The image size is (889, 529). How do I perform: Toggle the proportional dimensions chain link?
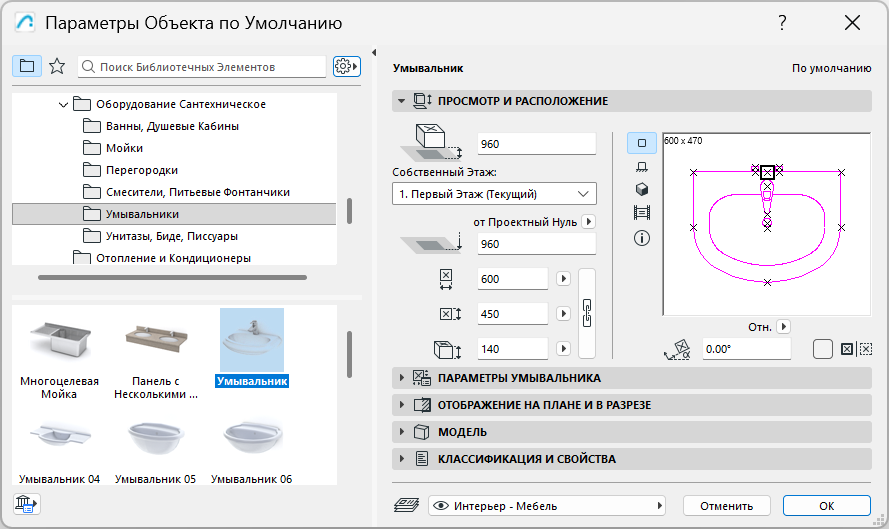click(x=587, y=314)
